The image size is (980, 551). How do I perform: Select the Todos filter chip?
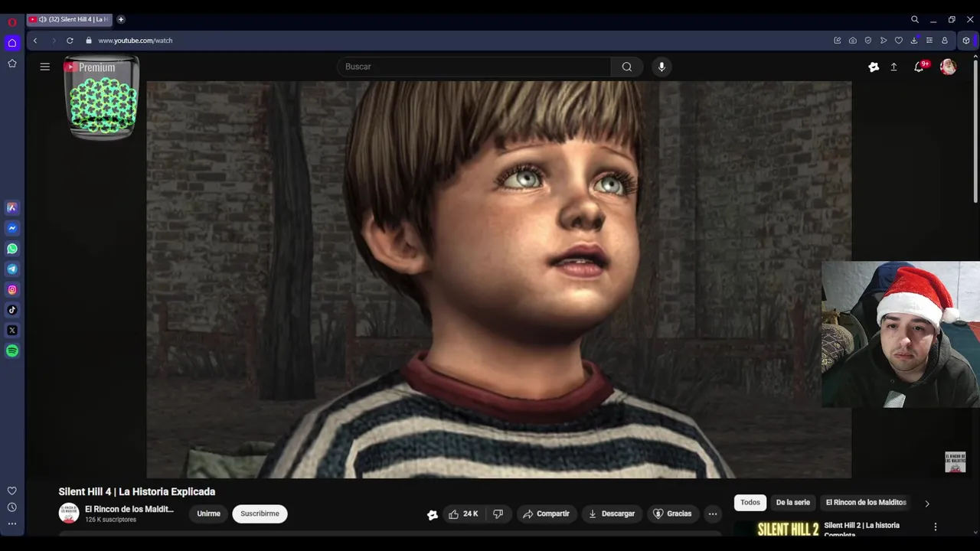pyautogui.click(x=750, y=502)
